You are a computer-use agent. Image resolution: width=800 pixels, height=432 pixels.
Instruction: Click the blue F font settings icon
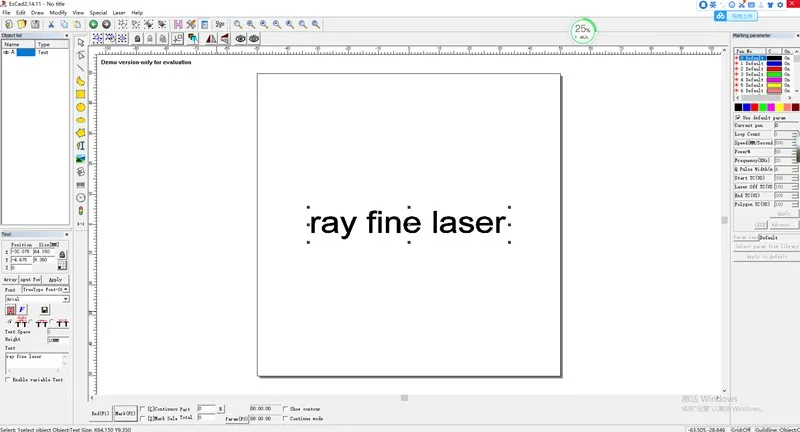22,310
